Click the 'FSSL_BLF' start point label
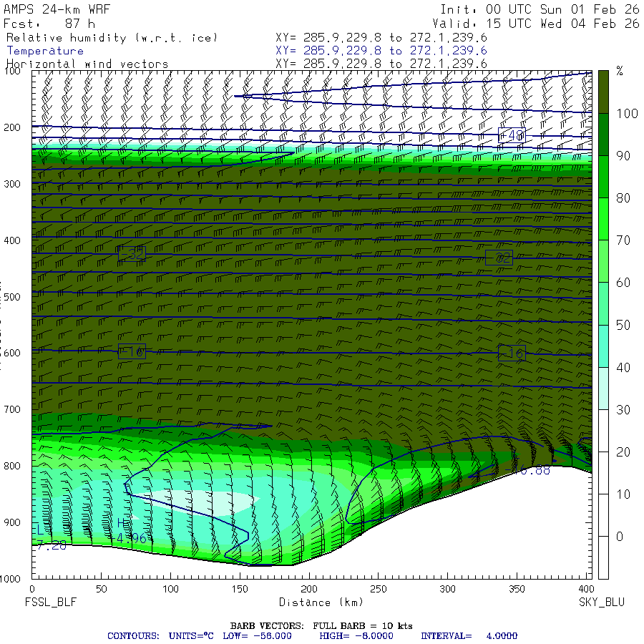Image resolution: width=644 pixels, height=644 pixels. tap(51, 602)
